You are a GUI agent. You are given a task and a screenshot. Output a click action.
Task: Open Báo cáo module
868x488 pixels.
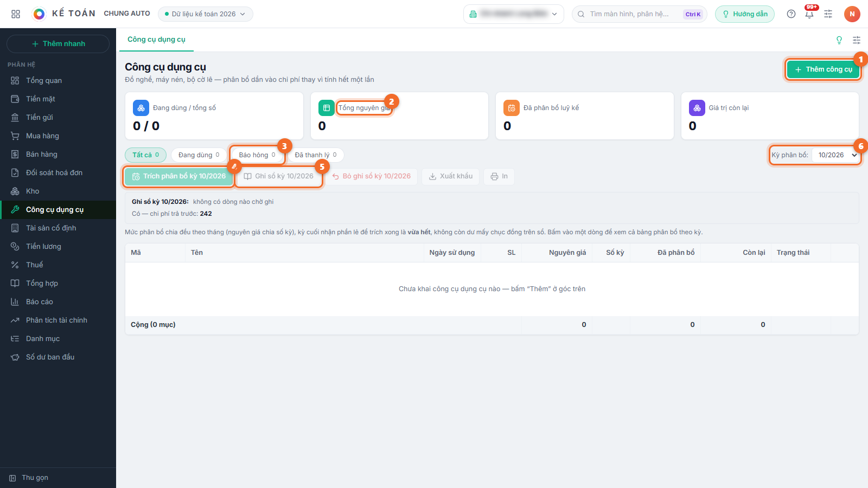click(x=58, y=301)
